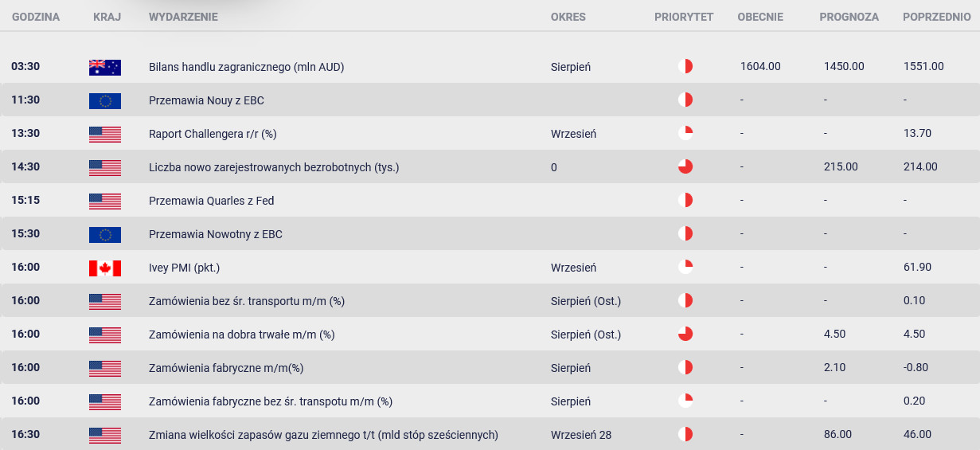Click the 1604.00 current value cell
Image resolution: width=980 pixels, height=450 pixels.
760,67
